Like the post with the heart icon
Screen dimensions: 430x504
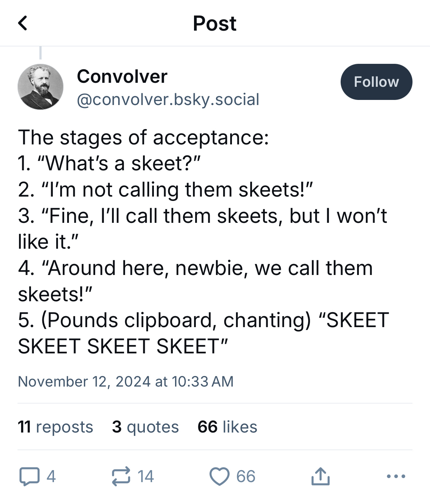tap(220, 476)
